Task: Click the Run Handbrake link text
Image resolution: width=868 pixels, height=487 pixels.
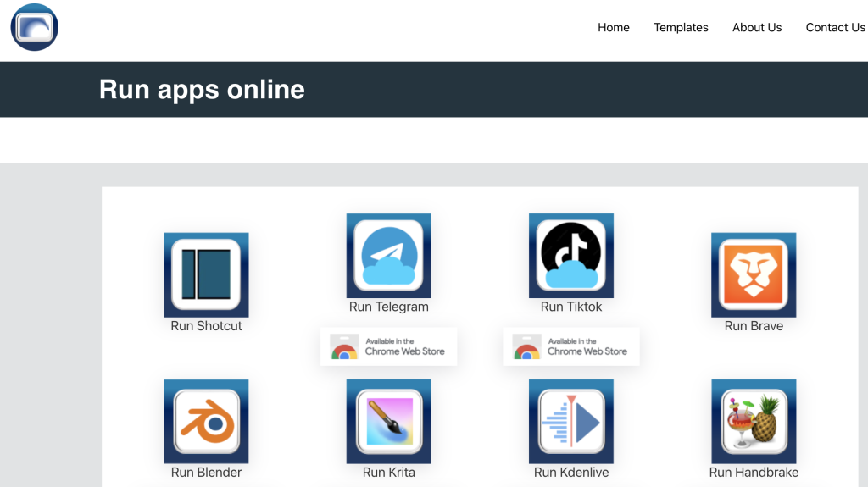Action: pyautogui.click(x=754, y=472)
